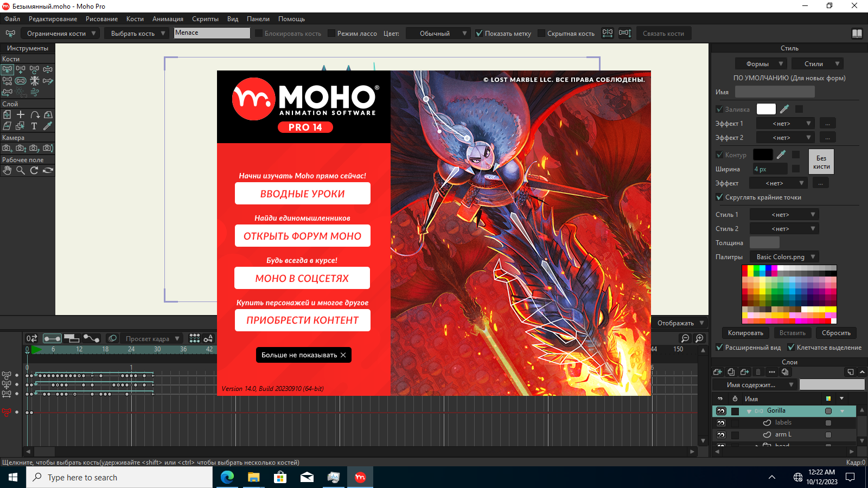Click the New Layer icon in Layers panel
Screen dimensions: 868x488
point(718,372)
